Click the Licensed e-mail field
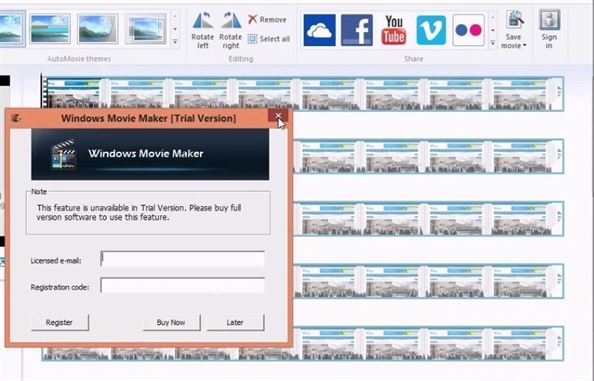Viewport: 594px width, 381px height. [x=183, y=259]
